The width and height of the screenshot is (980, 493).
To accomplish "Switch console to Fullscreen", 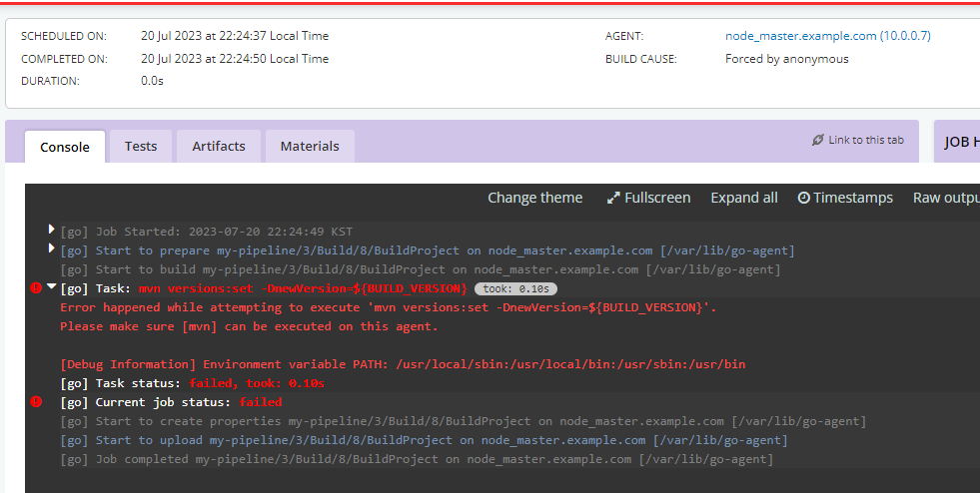I will click(648, 198).
